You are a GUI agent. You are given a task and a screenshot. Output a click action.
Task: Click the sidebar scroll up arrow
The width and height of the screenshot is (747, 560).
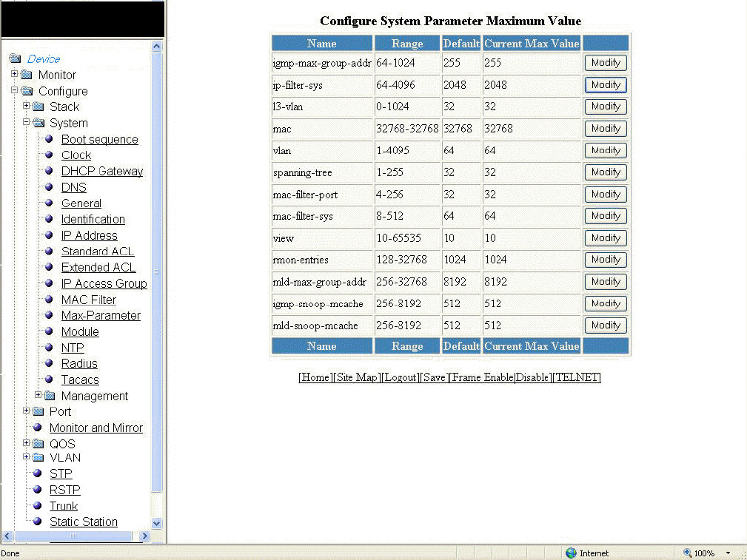[156, 47]
